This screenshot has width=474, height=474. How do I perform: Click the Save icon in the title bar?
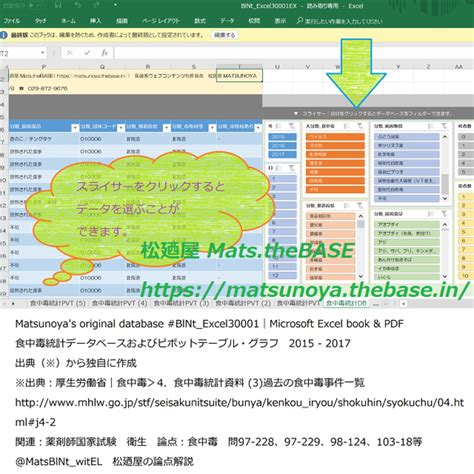click(58, 5)
